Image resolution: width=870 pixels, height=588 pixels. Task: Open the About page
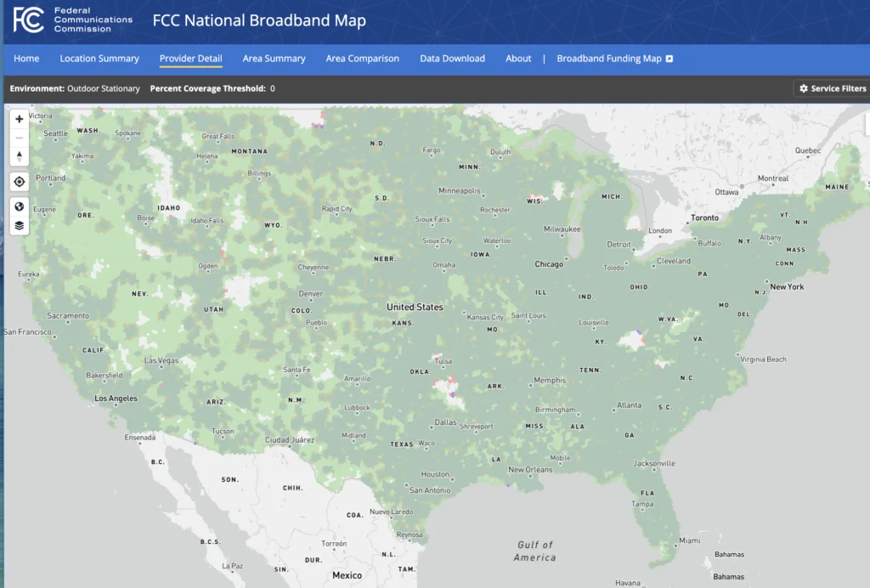tap(518, 59)
